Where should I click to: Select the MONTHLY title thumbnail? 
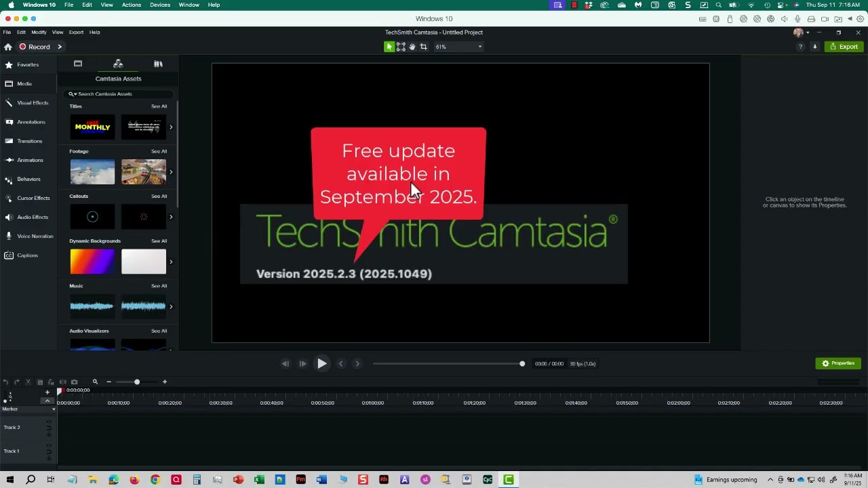pyautogui.click(x=92, y=127)
